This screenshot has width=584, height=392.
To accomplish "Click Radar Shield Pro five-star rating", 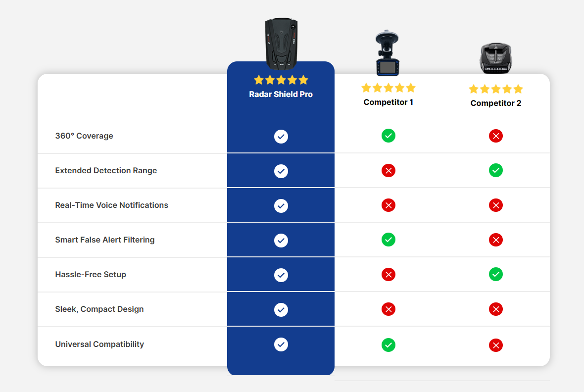I will (281, 80).
